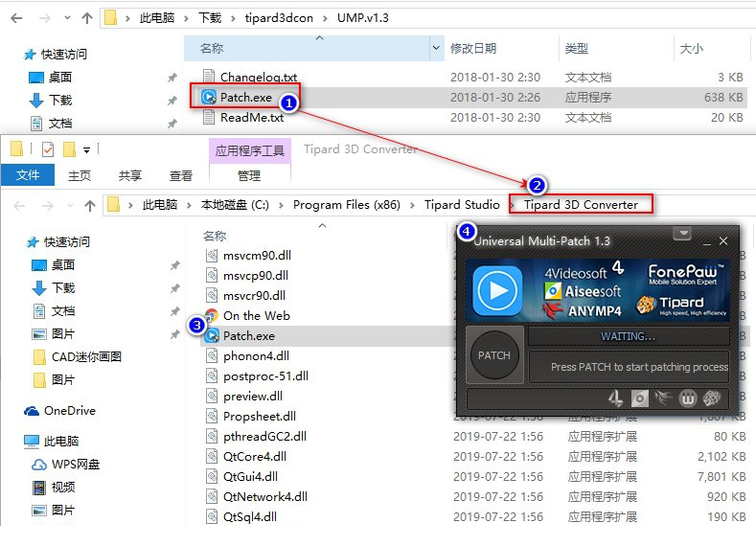Screen dimensions: 756x546
Task: Open Quick Access toolbar customize dropdown
Action: pyautogui.click(x=87, y=150)
